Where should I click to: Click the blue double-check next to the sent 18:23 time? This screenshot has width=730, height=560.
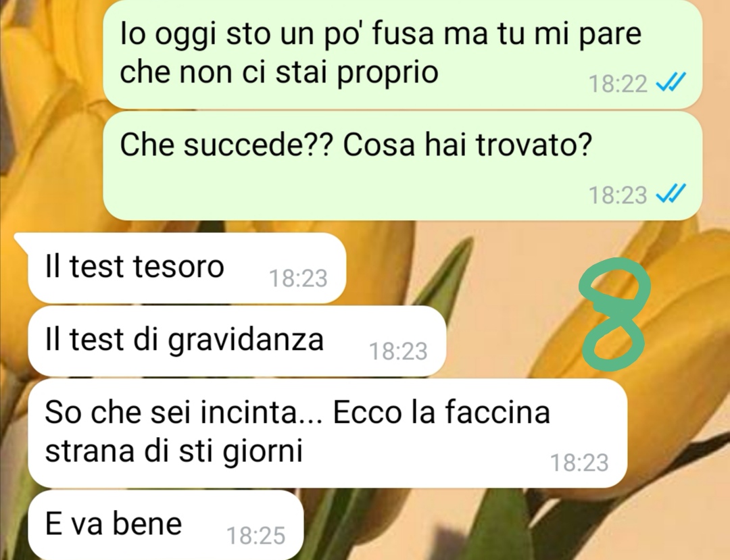pyautogui.click(x=671, y=193)
